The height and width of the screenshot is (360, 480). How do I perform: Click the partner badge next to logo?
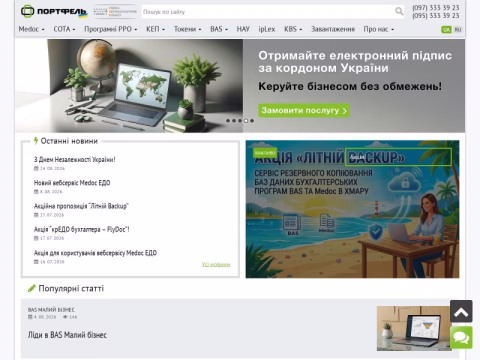pyautogui.click(x=115, y=11)
